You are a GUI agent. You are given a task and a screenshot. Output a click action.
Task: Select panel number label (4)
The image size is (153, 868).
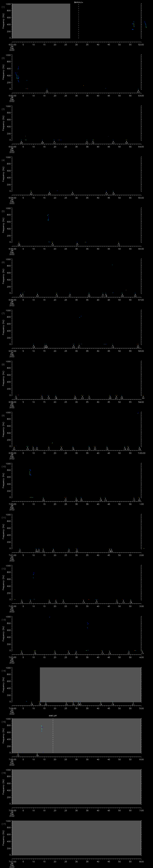pyautogui.click(x=3, y=160)
